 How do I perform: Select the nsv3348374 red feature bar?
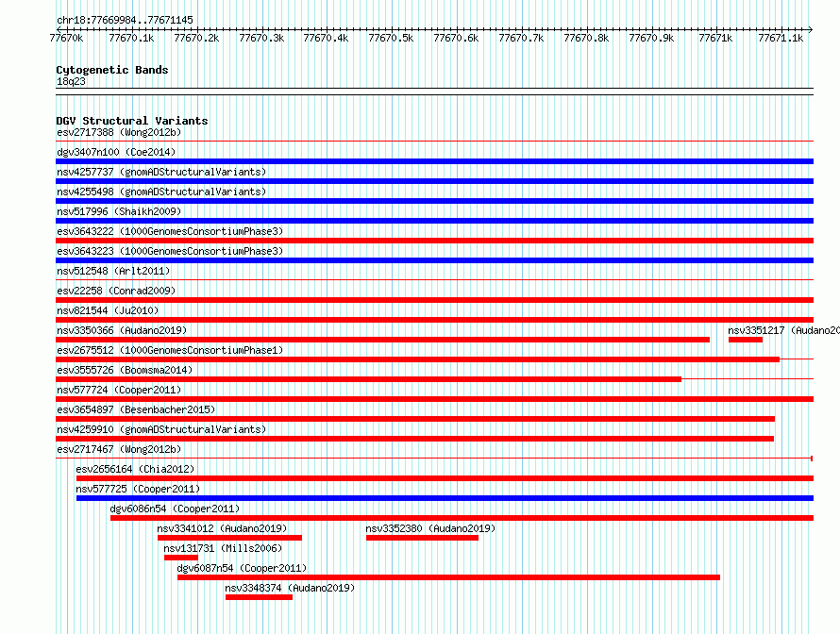coord(259,597)
